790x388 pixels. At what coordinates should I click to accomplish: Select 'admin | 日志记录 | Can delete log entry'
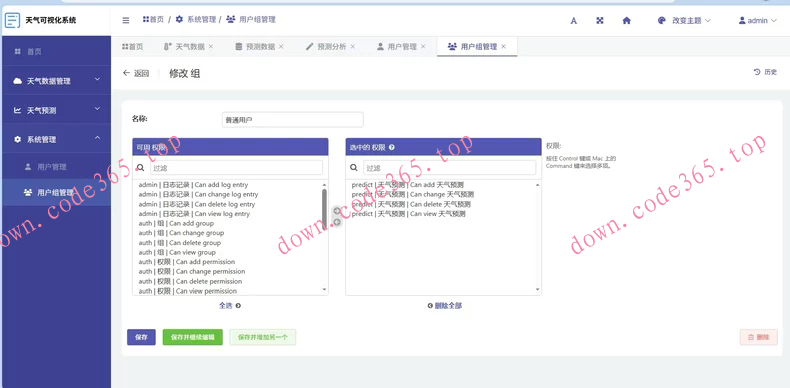(x=196, y=204)
